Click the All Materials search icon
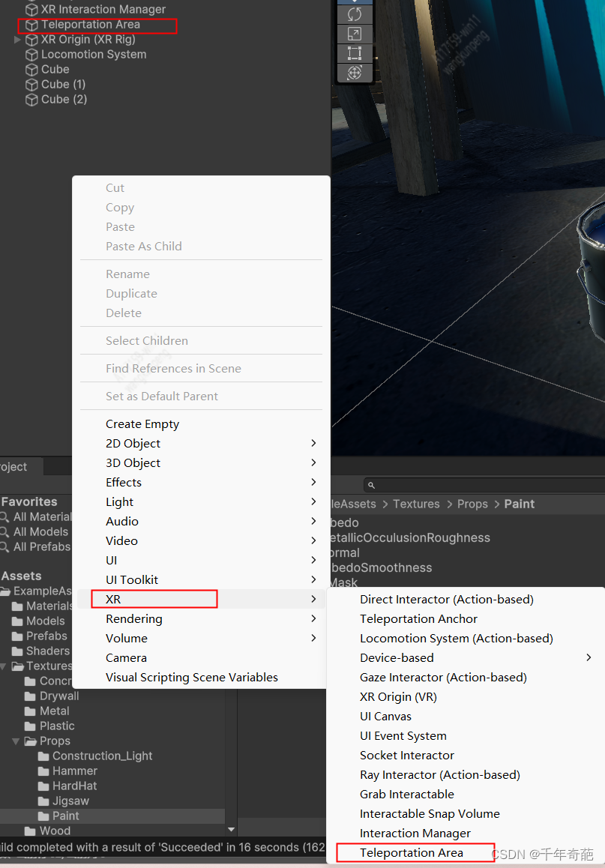This screenshot has height=868, width=605. click(x=5, y=516)
